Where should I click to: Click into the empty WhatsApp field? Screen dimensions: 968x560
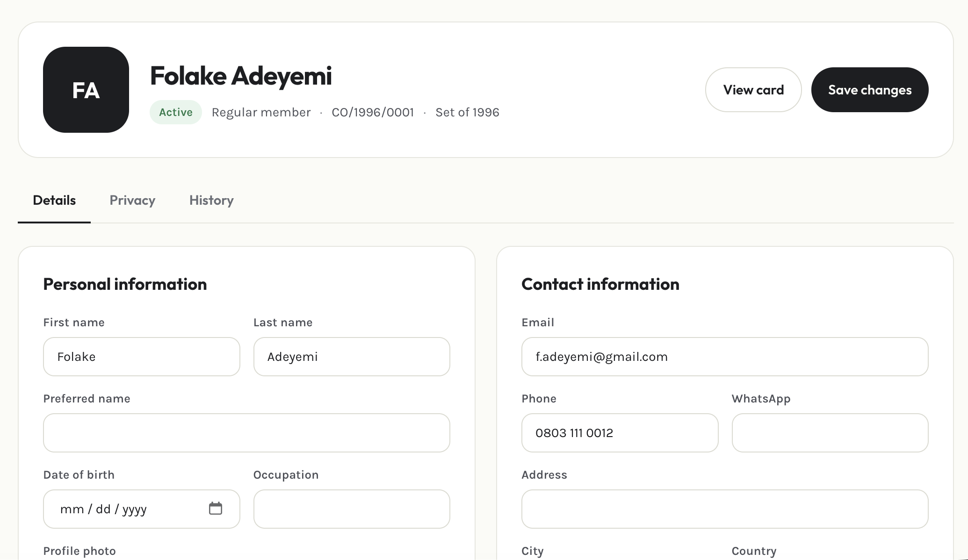click(x=830, y=433)
